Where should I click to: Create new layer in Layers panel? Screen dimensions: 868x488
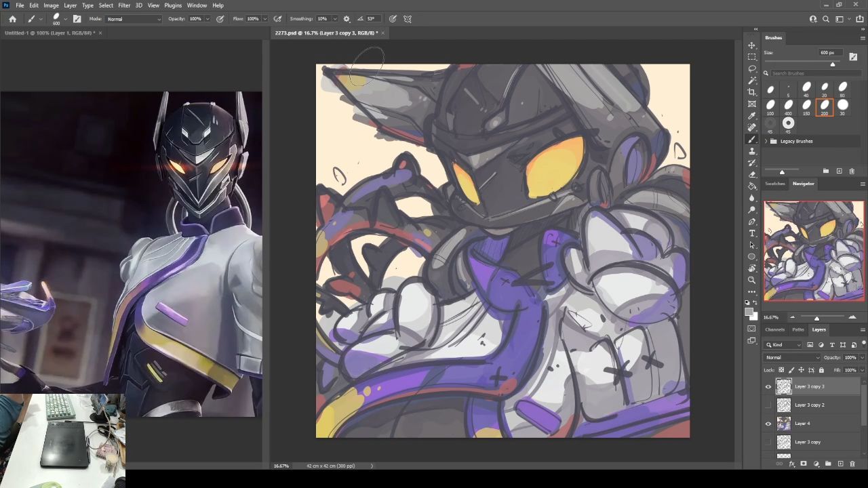[x=840, y=464]
